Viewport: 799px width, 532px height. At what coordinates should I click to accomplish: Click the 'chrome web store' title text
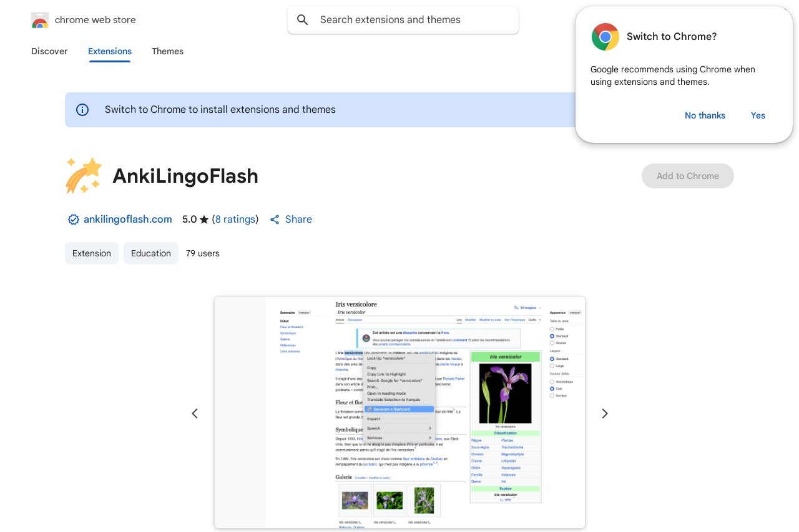(96, 20)
